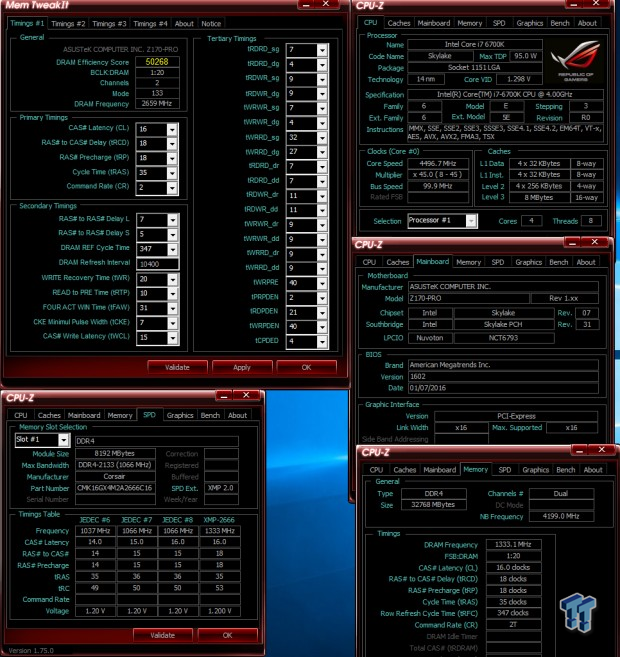Click the ROG logo in CPU-Z CPU window

point(576,60)
